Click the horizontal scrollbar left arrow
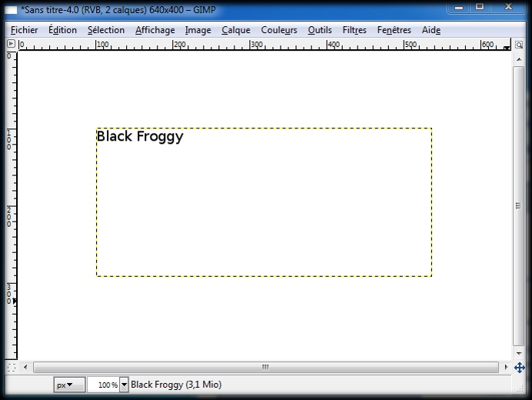532x400 pixels. point(25,368)
